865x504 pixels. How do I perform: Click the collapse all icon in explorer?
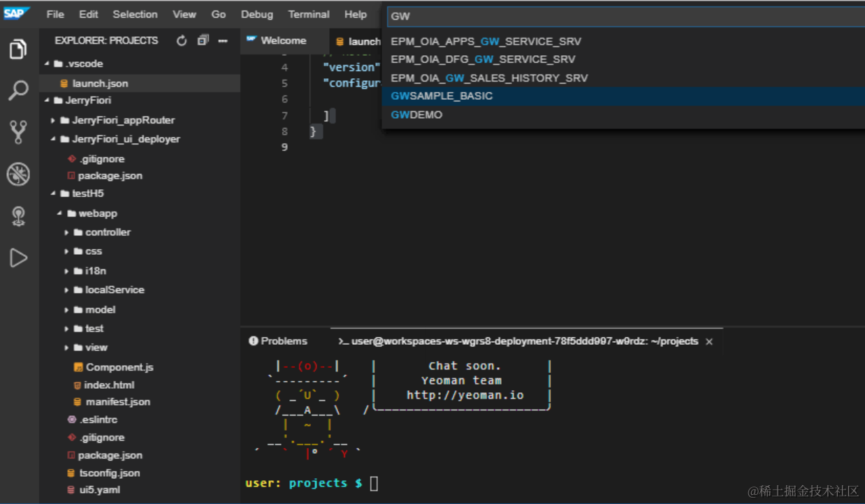(x=203, y=40)
